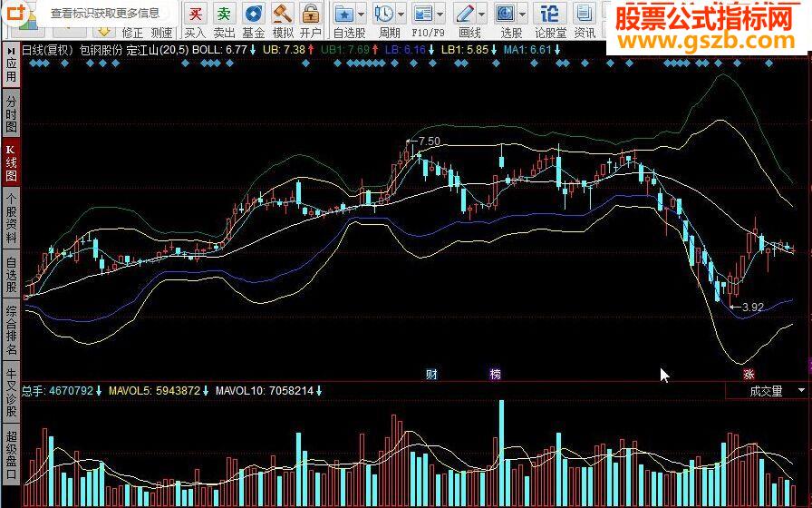Expand the 画线 drawing dropdown arrow
812x508 pixels.
(482, 14)
